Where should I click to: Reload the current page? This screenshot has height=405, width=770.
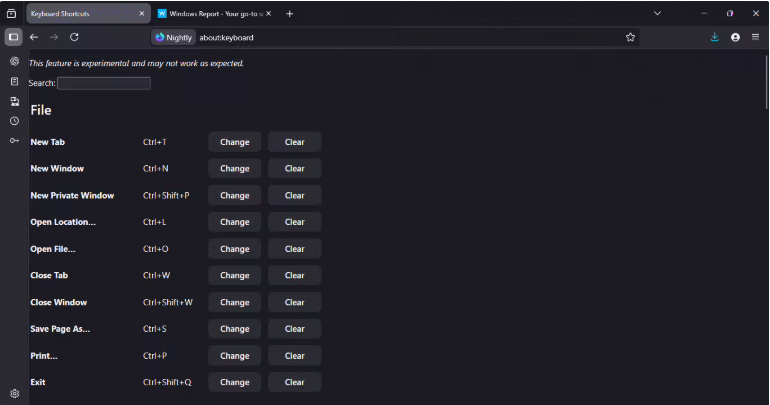click(x=74, y=37)
